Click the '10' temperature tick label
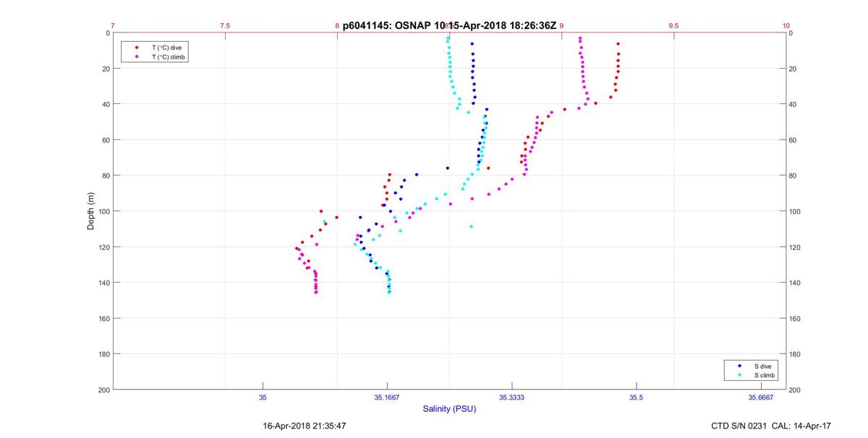This screenshot has height=438, width=868. [x=786, y=25]
